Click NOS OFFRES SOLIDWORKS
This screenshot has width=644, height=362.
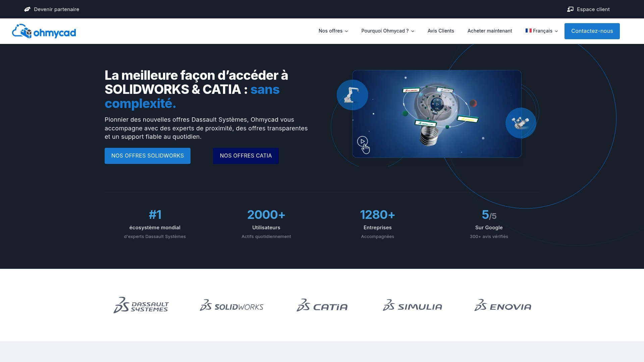click(148, 156)
